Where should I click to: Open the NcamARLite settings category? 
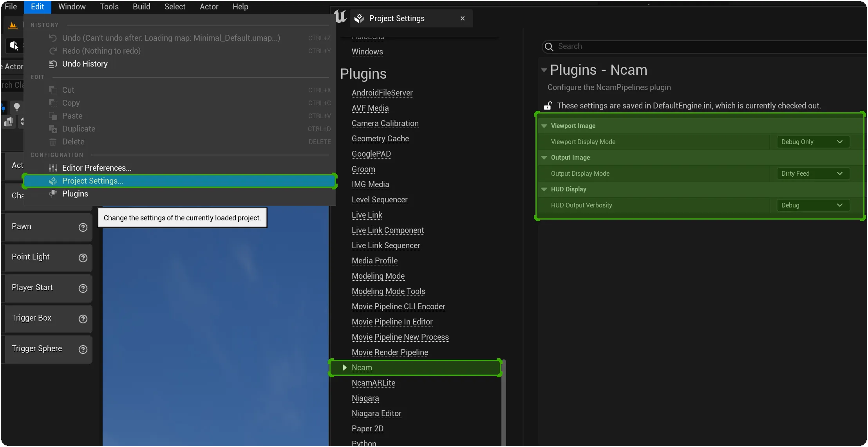pos(373,383)
